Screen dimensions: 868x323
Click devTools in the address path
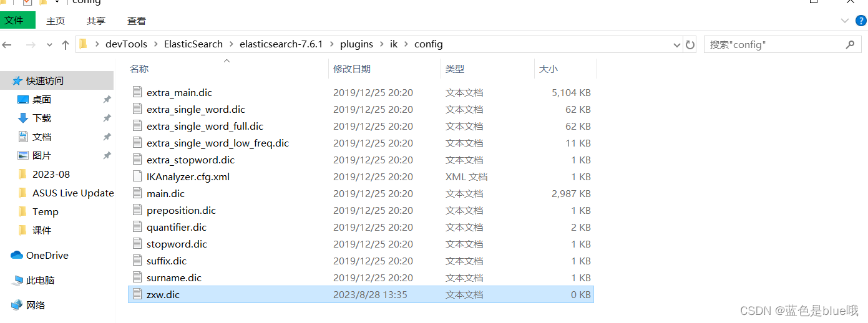coord(127,44)
